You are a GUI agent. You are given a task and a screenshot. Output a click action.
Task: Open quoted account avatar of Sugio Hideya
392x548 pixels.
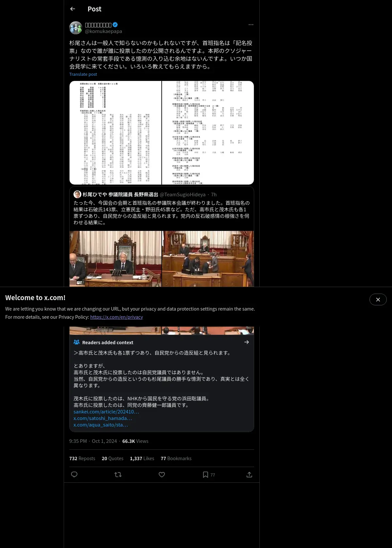[77, 194]
